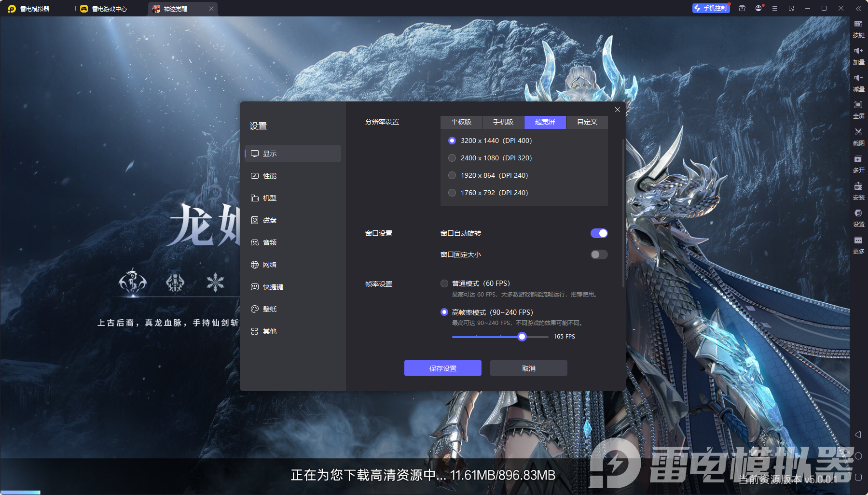Click the 窗口设置 label
This screenshot has width=868, height=495.
pos(379,233)
